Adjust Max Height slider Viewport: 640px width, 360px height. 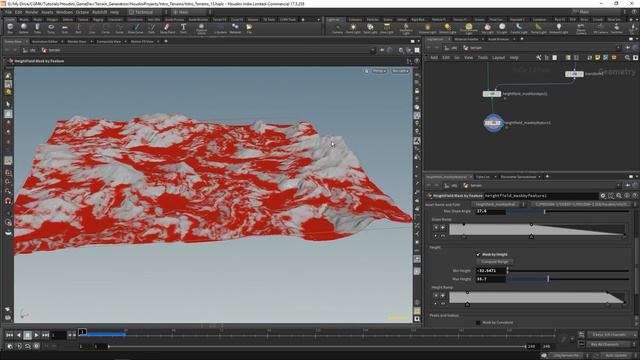tap(567, 279)
